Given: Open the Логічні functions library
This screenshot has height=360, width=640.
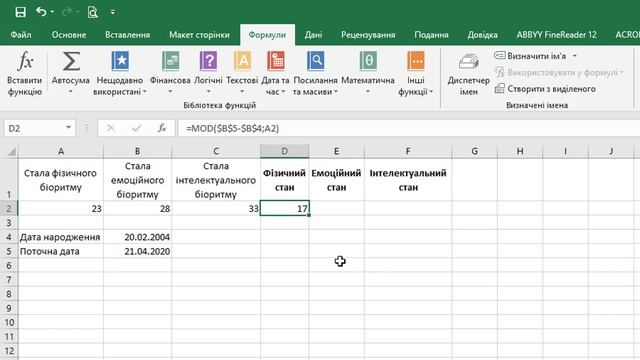Looking at the screenshot, I should (208, 73).
